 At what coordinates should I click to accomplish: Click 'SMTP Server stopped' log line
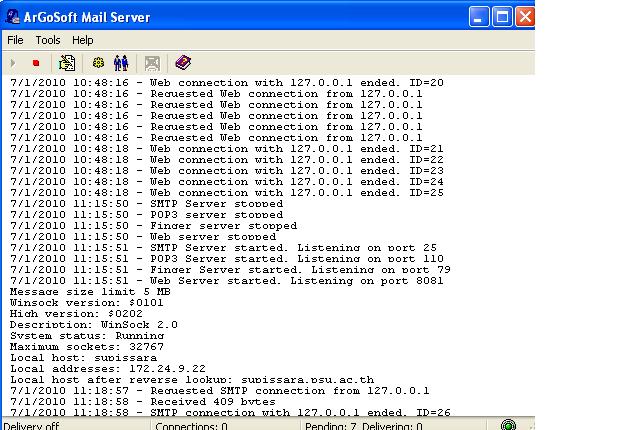147,204
